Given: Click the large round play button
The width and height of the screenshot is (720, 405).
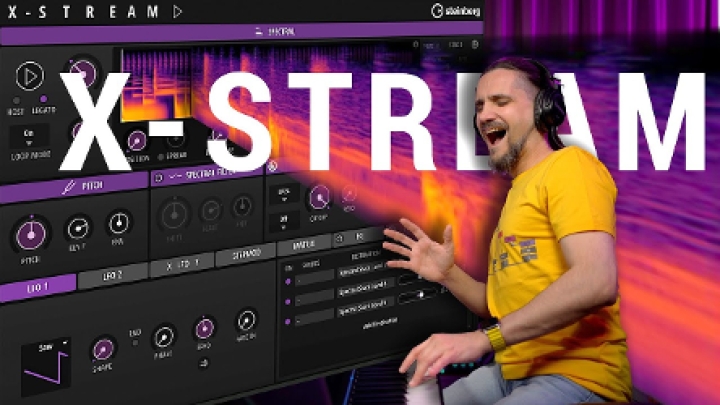Looking at the screenshot, I should tap(30, 76).
